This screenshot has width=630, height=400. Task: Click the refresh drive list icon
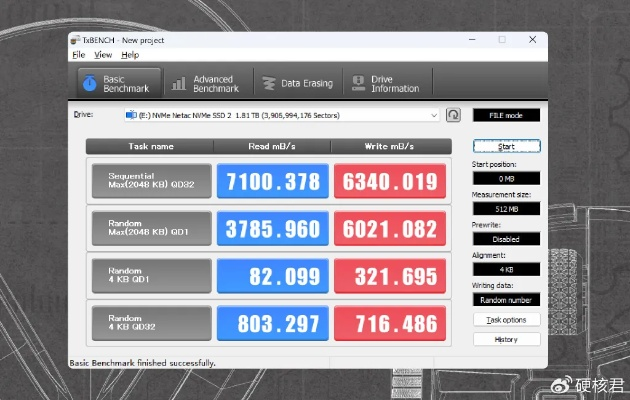[x=453, y=115]
